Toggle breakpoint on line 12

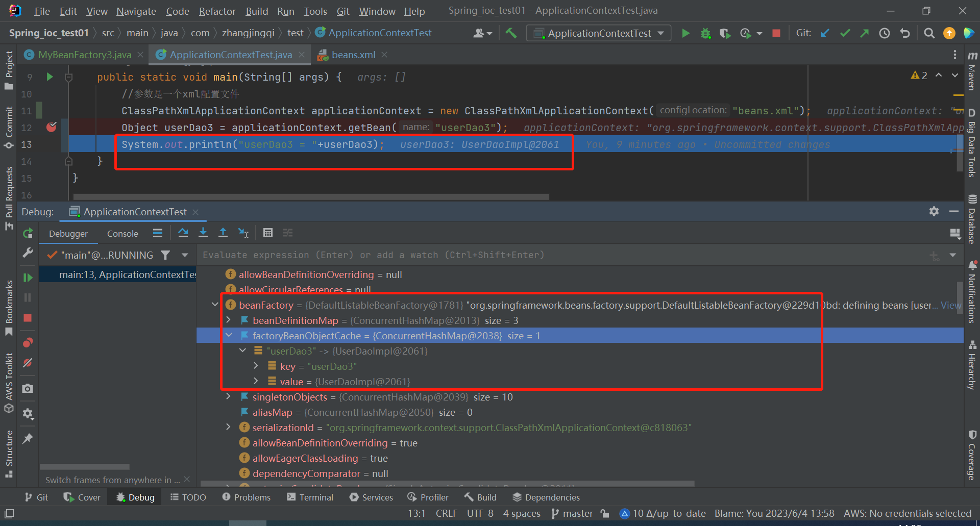tap(52, 127)
